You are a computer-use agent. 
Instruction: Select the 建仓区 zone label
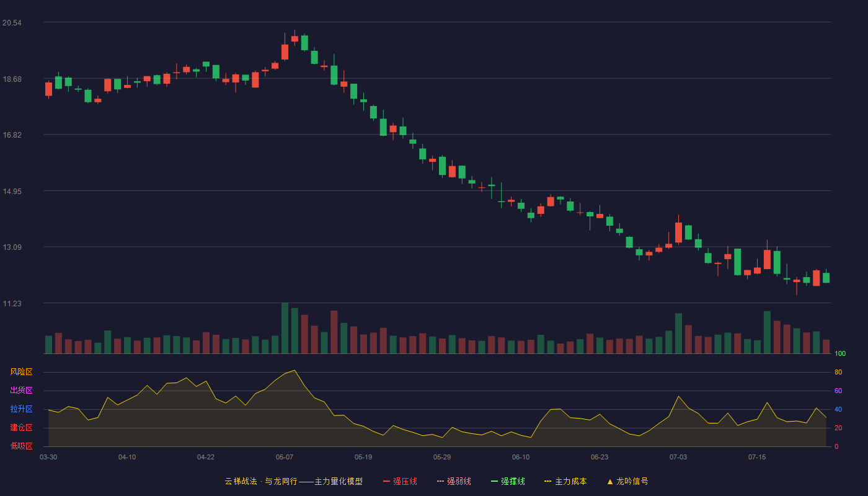click(21, 428)
